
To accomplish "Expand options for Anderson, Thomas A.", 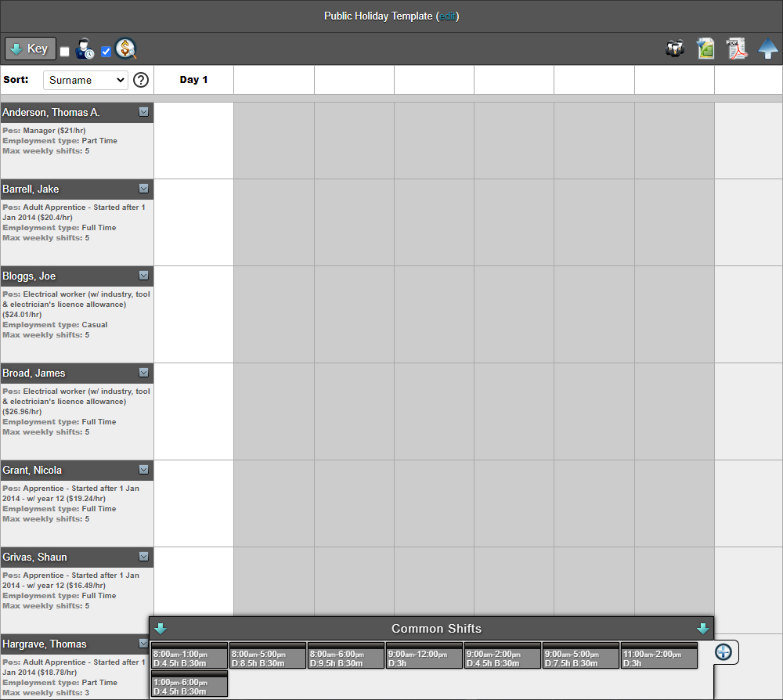I will (x=143, y=112).
